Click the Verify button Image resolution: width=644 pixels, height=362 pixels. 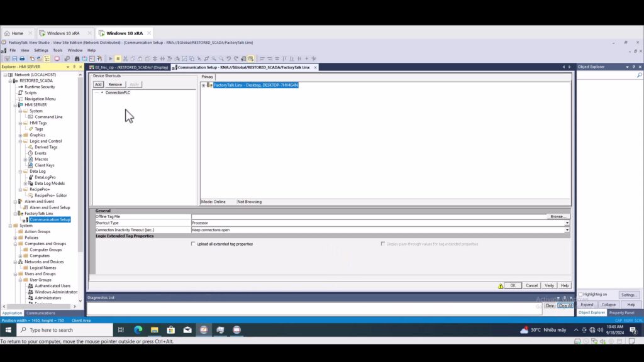(549, 285)
